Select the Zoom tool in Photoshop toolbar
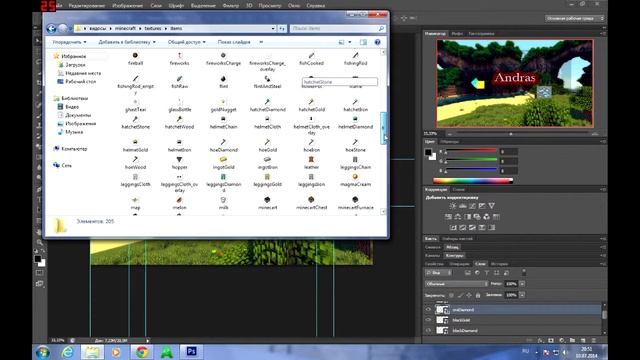 [39, 242]
